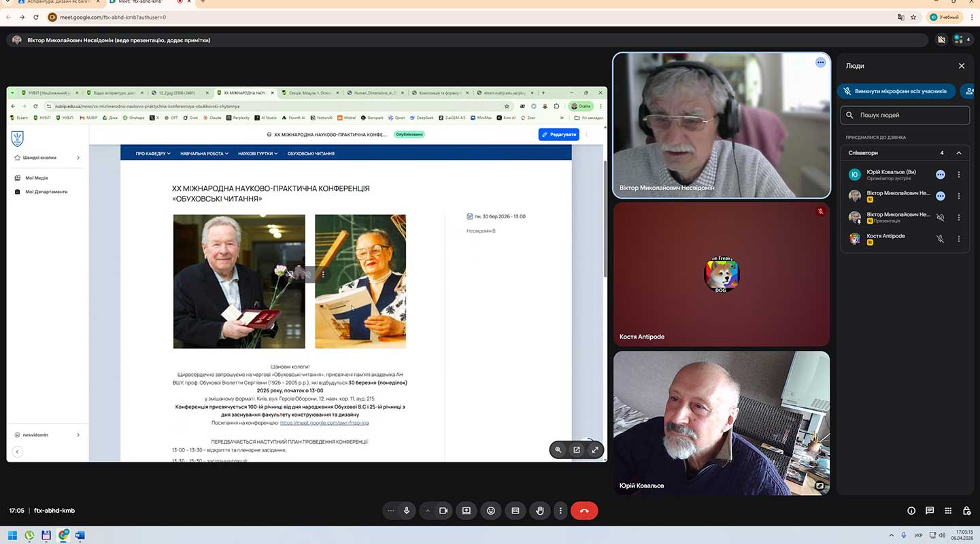Open the activities grid icon
Viewport: 980px width, 544px height.
click(x=948, y=511)
